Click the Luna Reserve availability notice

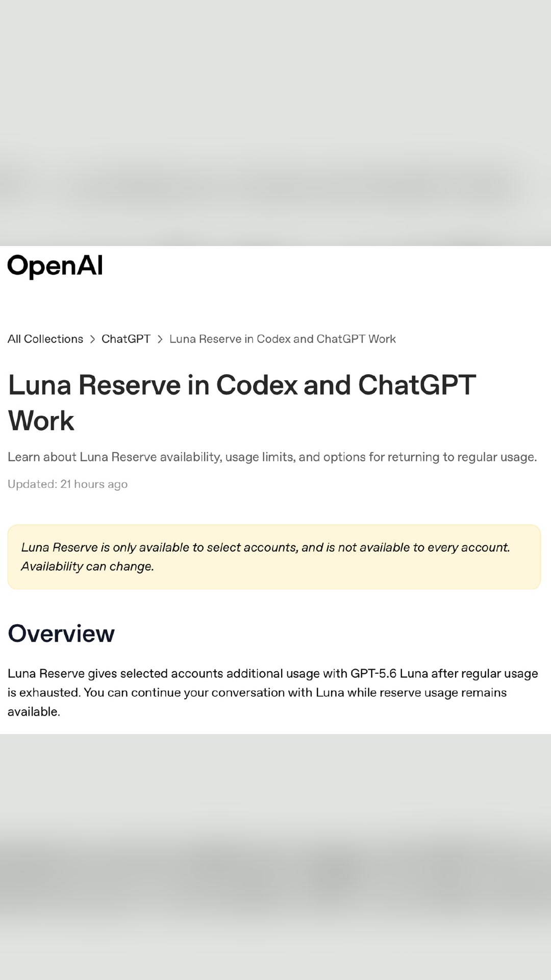(x=274, y=557)
